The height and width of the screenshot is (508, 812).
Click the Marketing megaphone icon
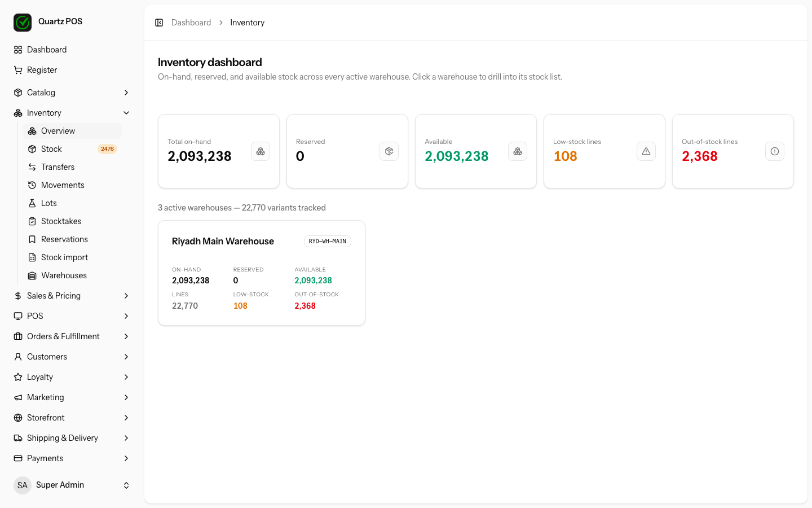click(x=18, y=397)
